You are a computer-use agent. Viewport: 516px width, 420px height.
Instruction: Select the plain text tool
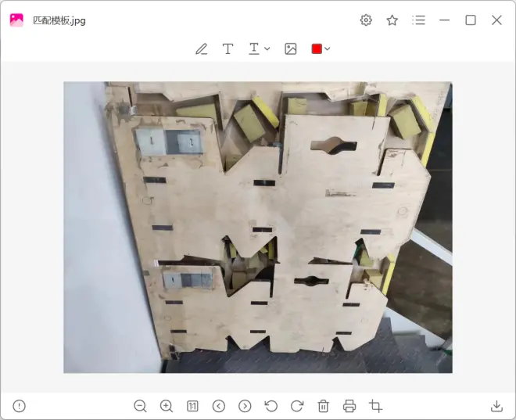(228, 49)
